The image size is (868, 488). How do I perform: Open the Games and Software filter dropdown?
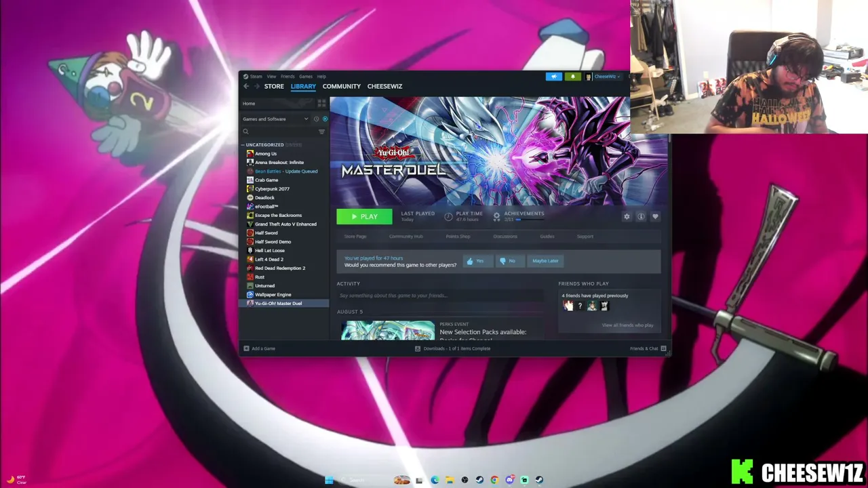pos(275,119)
